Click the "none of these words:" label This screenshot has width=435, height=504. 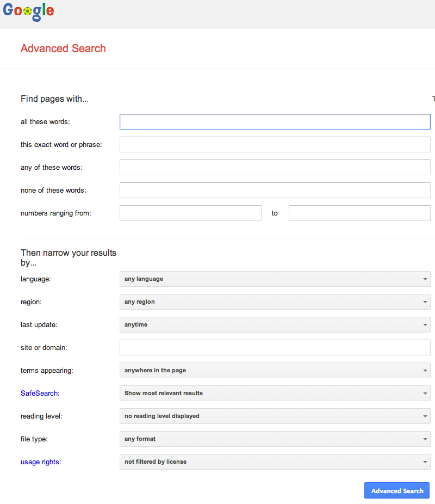[x=53, y=190]
